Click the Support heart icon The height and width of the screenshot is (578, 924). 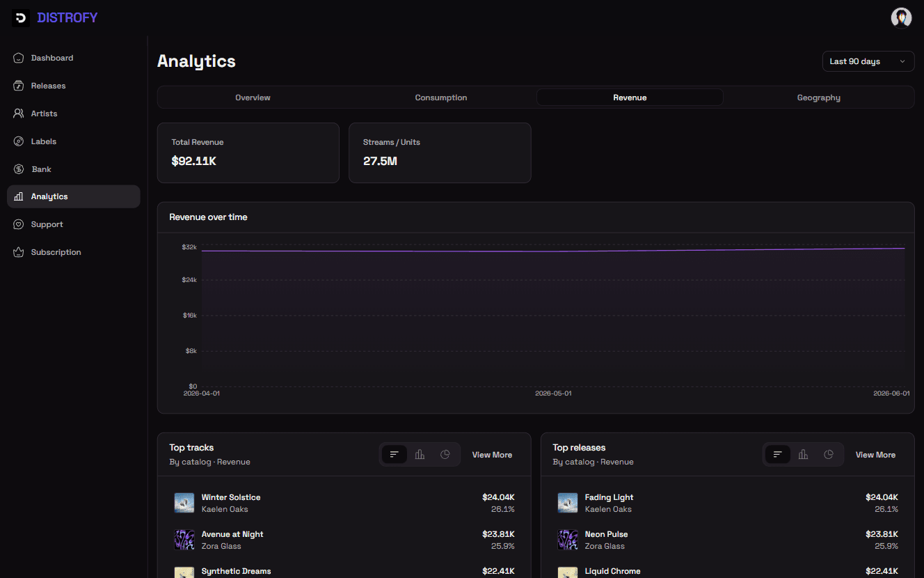(19, 224)
